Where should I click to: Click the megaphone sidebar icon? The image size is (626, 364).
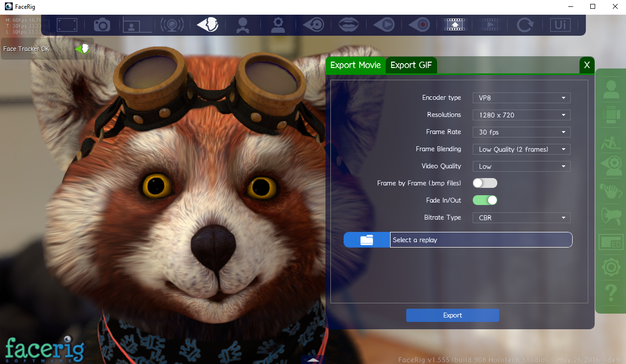610,215
